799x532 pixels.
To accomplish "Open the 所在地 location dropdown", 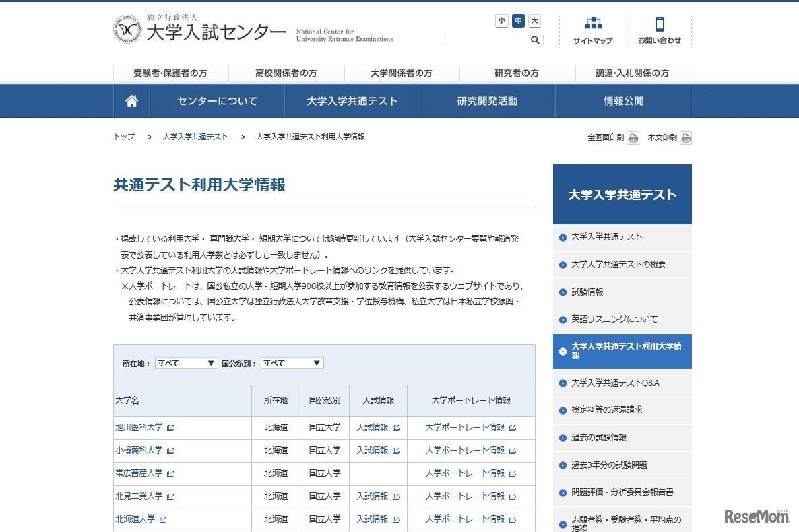I will (x=186, y=362).
